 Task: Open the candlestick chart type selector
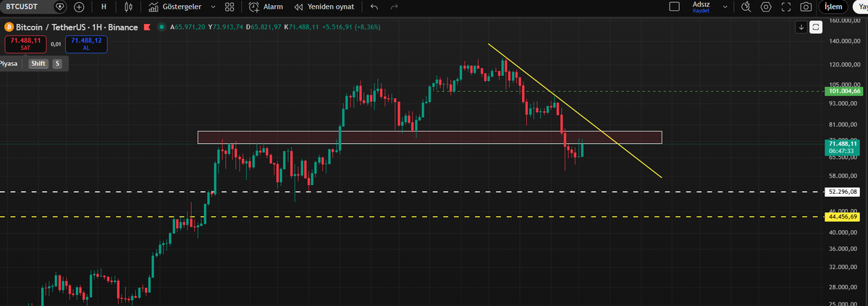coord(129,7)
